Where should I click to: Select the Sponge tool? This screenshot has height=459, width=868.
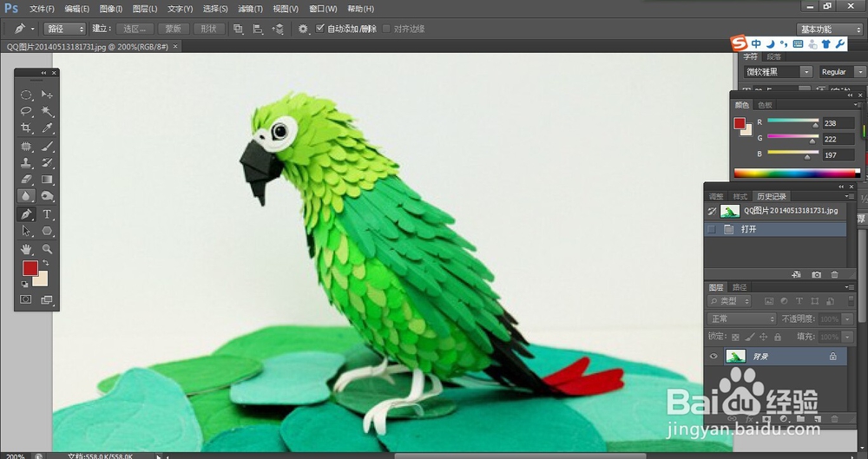click(47, 195)
